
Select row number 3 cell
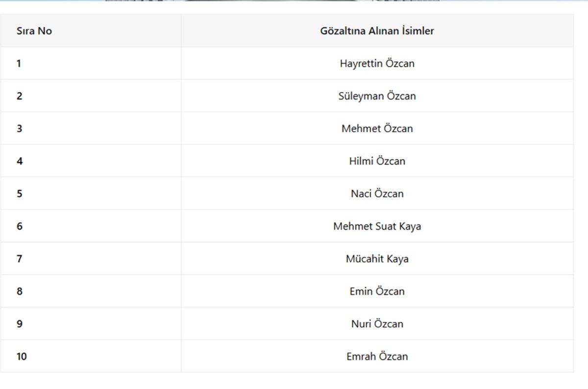(91, 129)
